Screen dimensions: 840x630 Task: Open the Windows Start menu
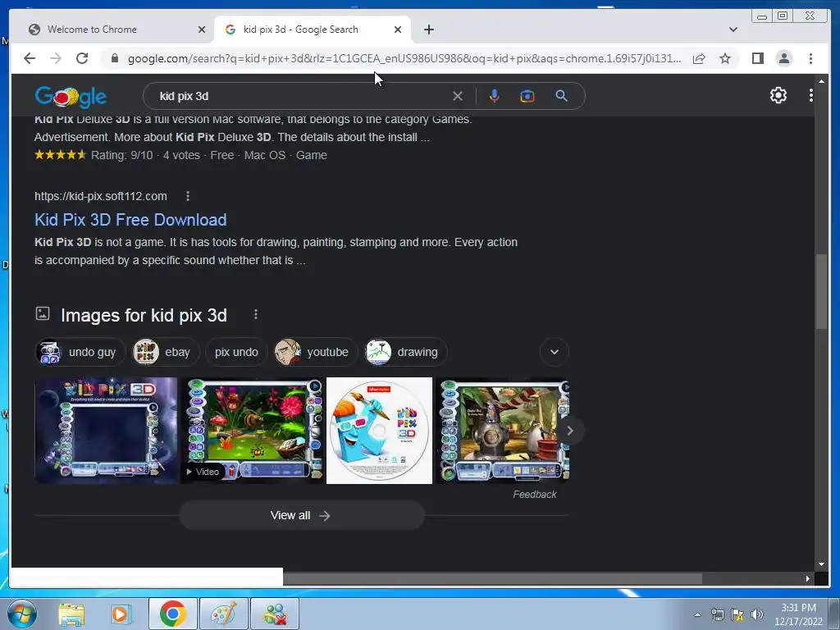pos(22,614)
